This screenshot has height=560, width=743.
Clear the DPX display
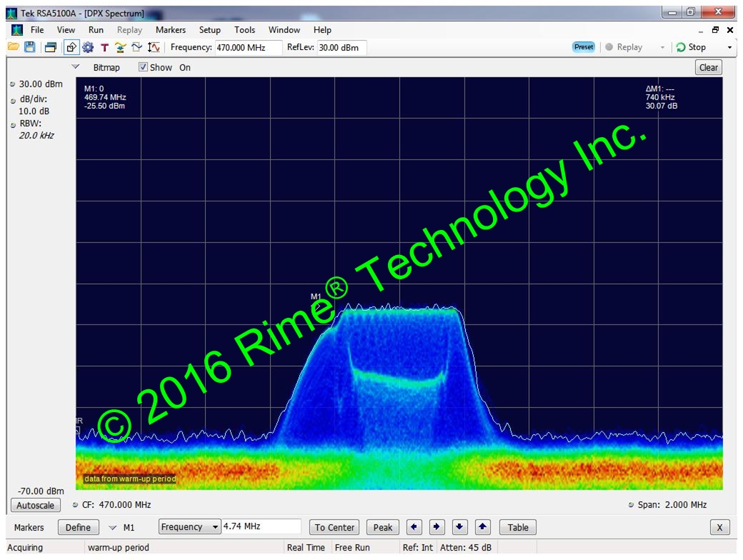[709, 67]
